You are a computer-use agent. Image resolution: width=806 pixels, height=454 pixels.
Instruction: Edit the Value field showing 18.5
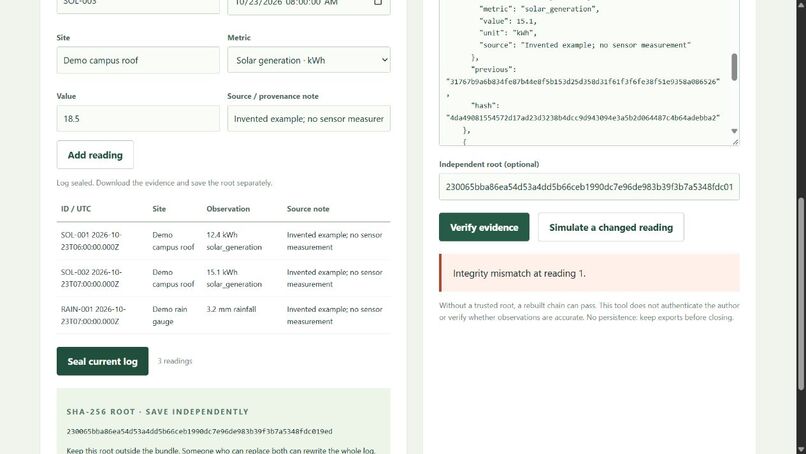[x=138, y=119]
